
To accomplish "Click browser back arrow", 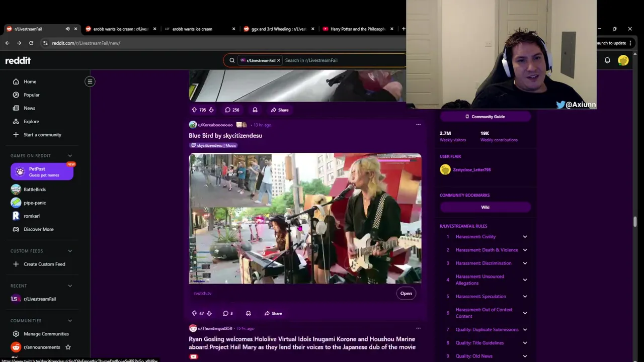I will pyautogui.click(x=7, y=43).
